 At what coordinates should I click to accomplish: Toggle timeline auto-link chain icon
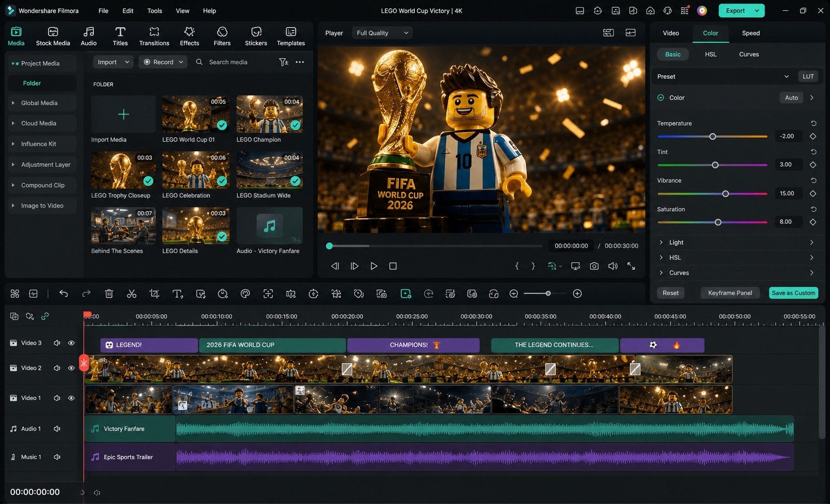[45, 316]
